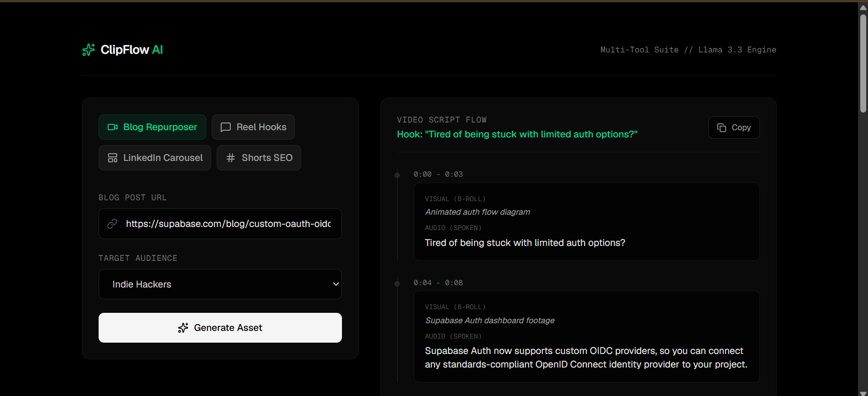The width and height of the screenshot is (868, 396).
Task: Click the scrollbar up arrow
Action: [x=863, y=7]
